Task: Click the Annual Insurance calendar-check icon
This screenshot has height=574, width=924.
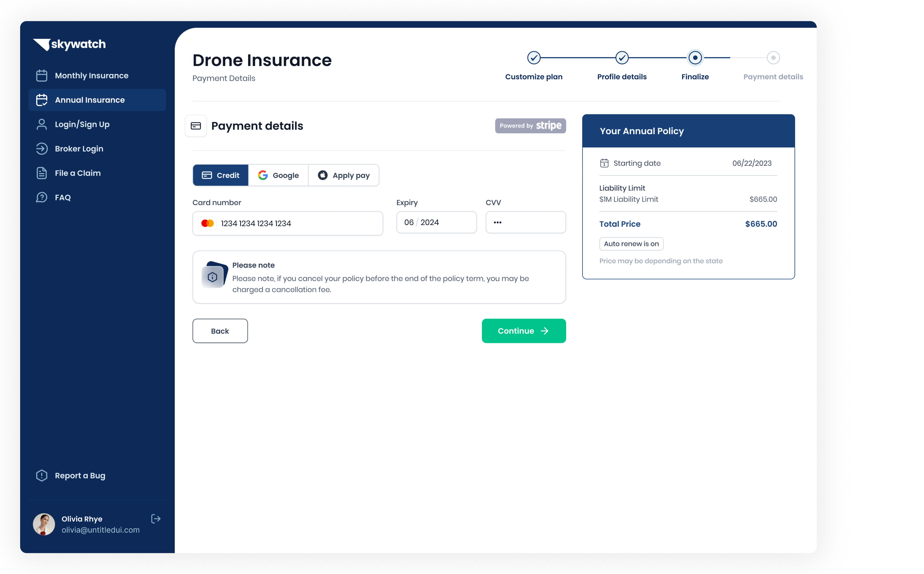Action: click(42, 100)
